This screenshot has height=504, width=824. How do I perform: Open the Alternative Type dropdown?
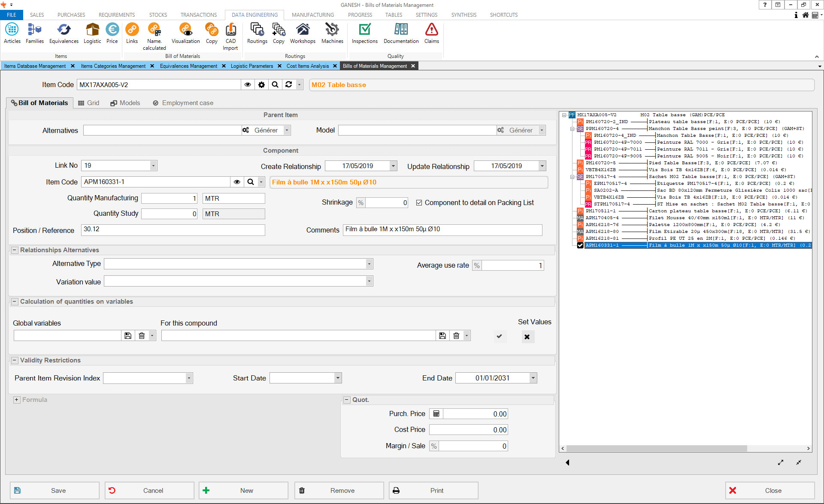click(x=369, y=264)
